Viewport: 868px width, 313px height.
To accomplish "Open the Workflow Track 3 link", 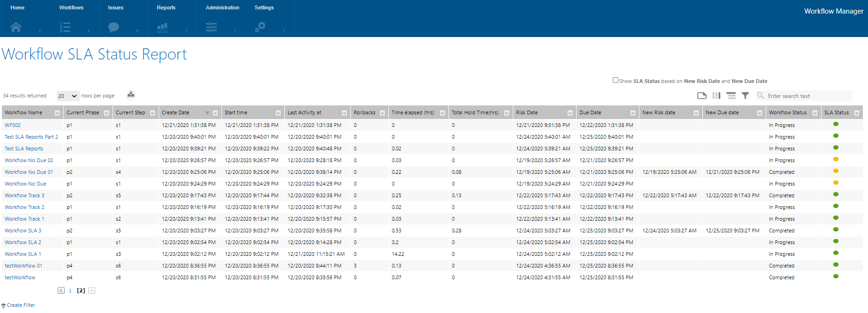I will [x=24, y=195].
